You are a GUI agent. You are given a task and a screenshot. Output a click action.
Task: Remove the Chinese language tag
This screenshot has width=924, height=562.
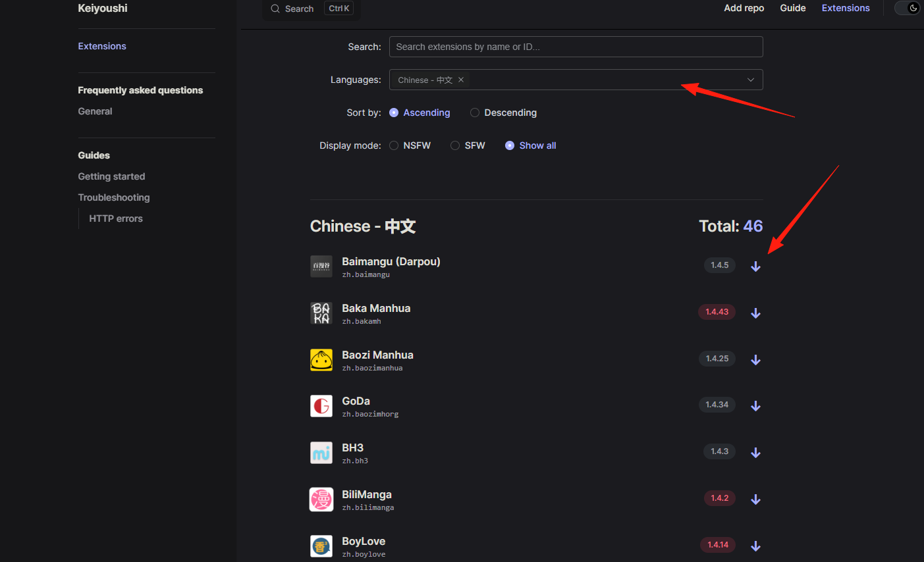[x=461, y=80]
